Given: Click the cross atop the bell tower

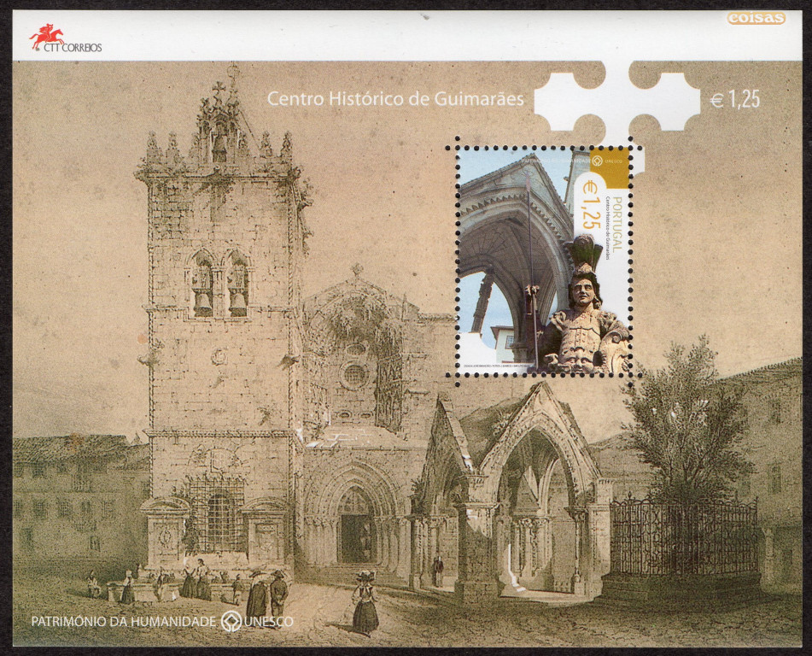Looking at the screenshot, I should click(x=219, y=88).
